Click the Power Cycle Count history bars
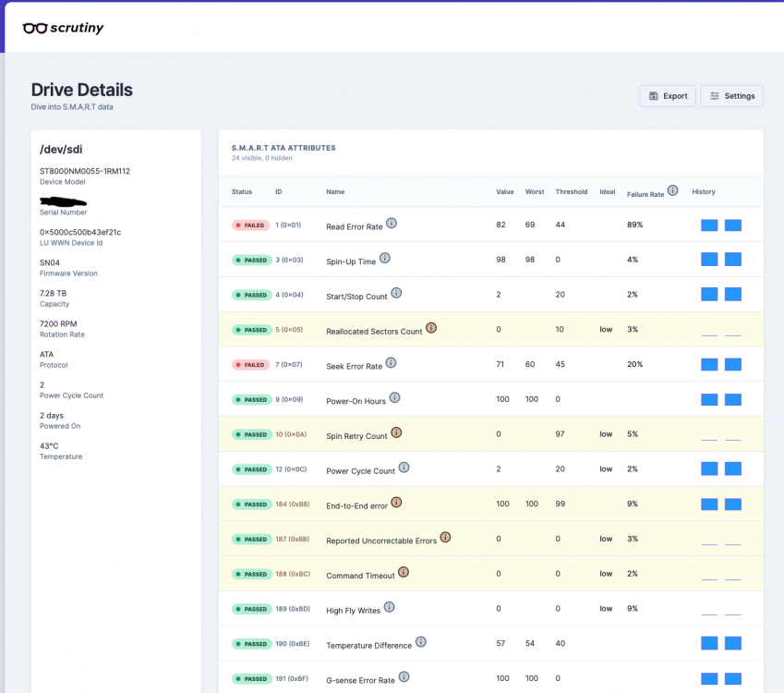 pos(721,468)
